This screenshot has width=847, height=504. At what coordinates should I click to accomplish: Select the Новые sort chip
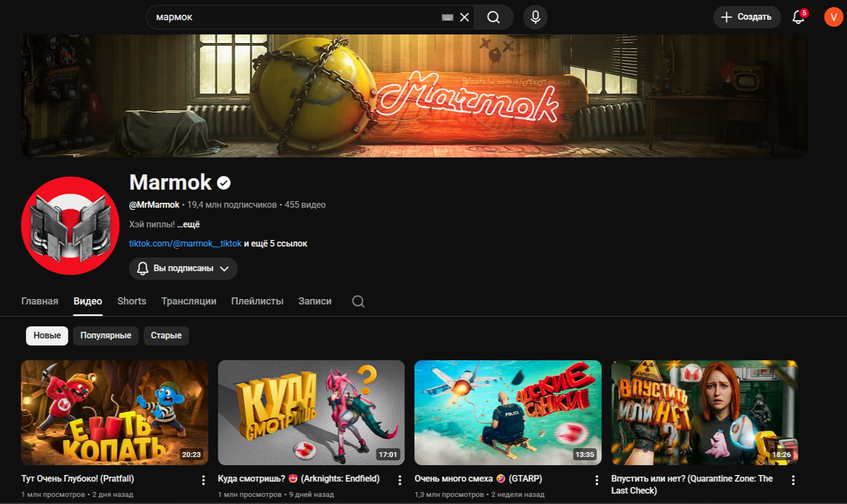click(x=47, y=336)
